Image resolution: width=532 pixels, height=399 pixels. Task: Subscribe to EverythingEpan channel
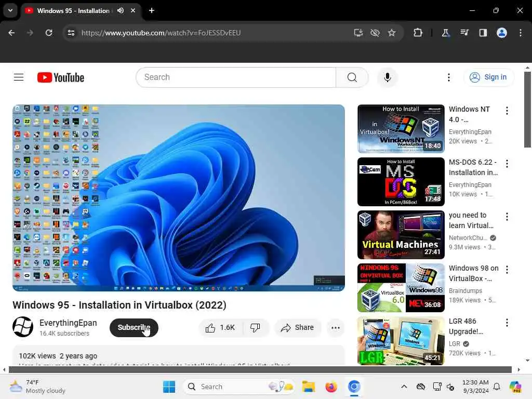(134, 327)
